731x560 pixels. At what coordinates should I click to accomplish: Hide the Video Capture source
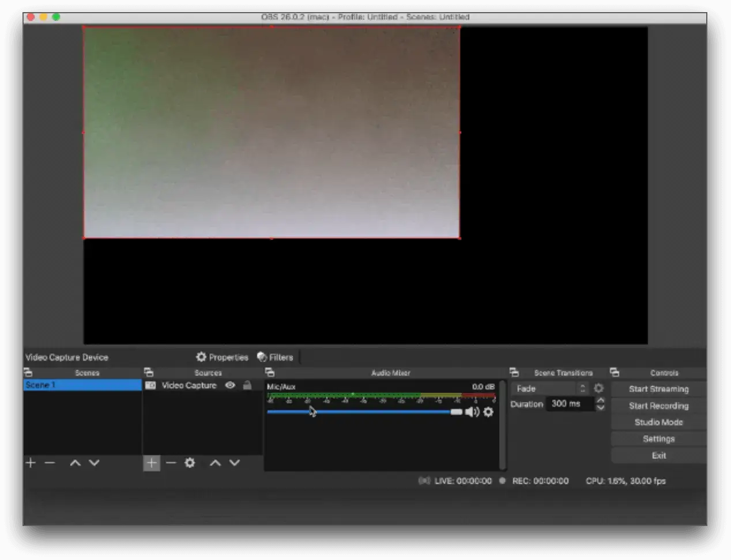230,385
